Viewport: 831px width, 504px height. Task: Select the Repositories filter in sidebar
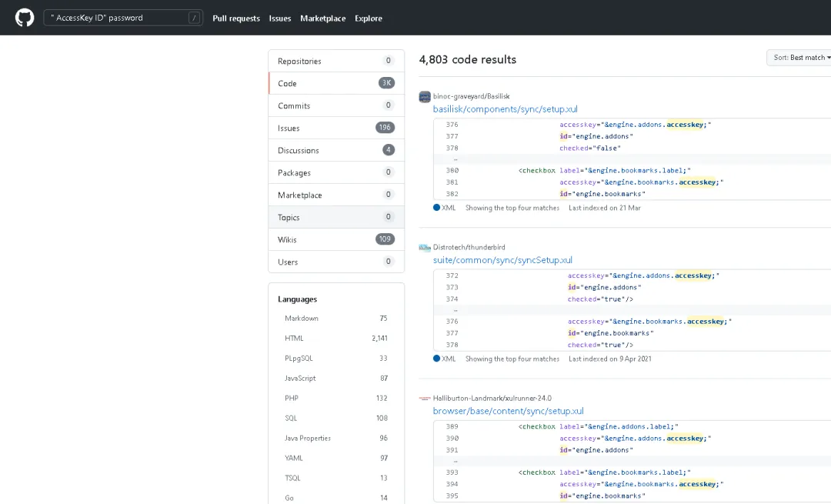[336, 61]
